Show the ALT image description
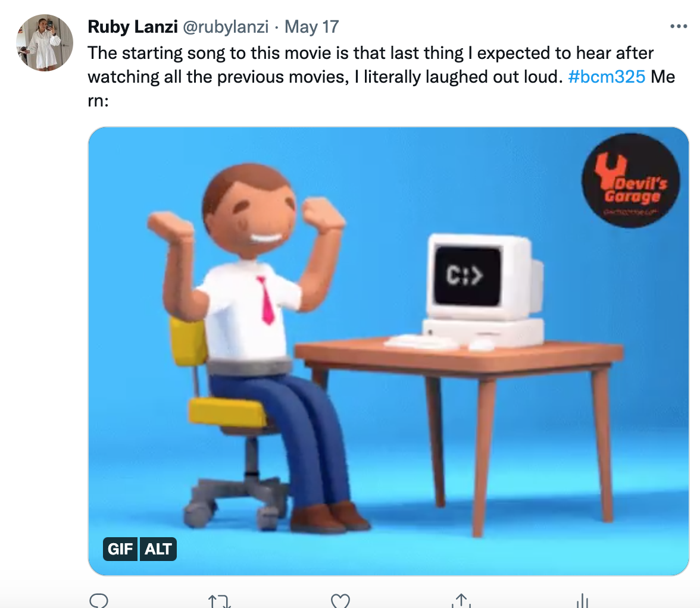 pos(158,549)
